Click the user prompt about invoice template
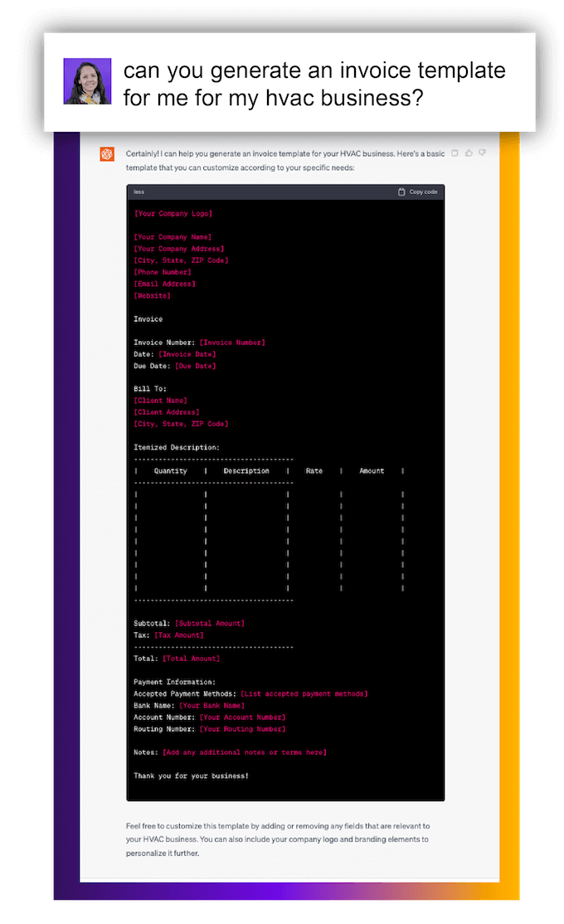The height and width of the screenshot is (924, 564). tap(314, 84)
